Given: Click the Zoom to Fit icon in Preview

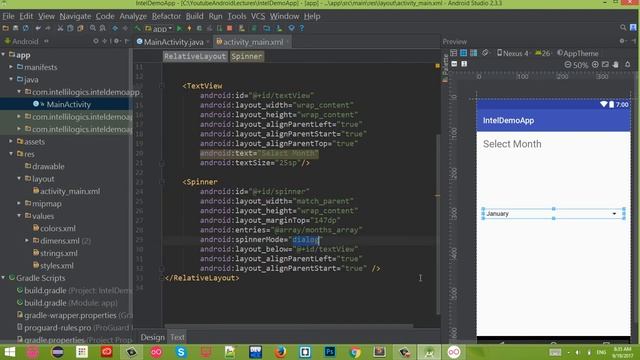Looking at the screenshot, I should pyautogui.click(x=605, y=64).
